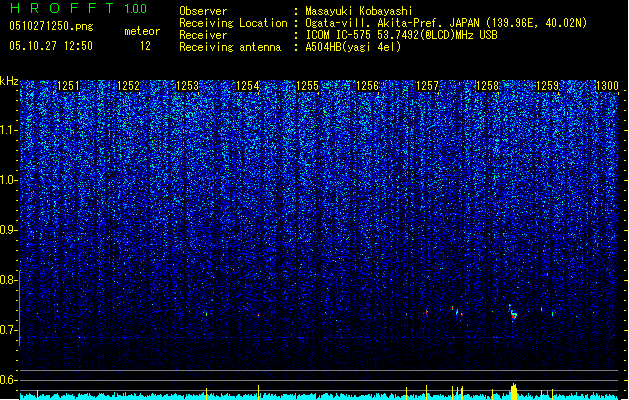Screen dimensions: 629x400
Task: Click the 'meteor' count label
Action: point(142,31)
